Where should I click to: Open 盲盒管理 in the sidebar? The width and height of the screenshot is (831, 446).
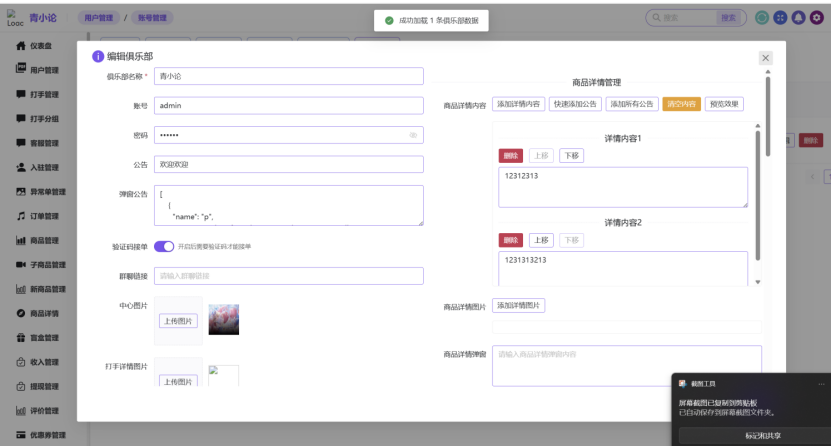click(37, 338)
